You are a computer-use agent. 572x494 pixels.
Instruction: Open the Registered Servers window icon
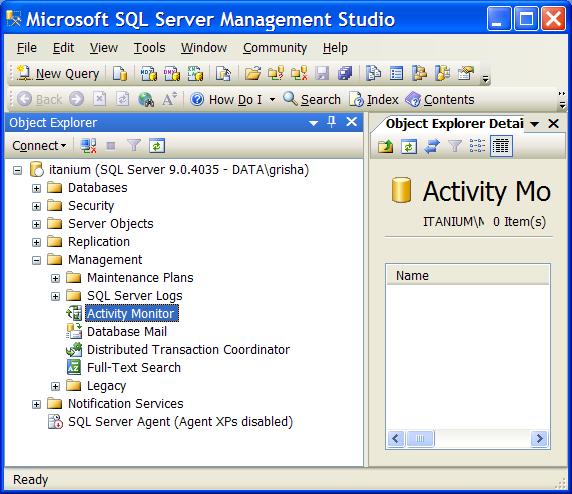373,73
